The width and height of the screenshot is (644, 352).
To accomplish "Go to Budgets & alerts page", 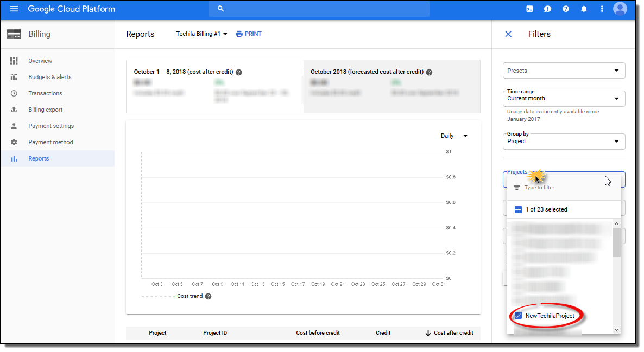I will (49, 77).
